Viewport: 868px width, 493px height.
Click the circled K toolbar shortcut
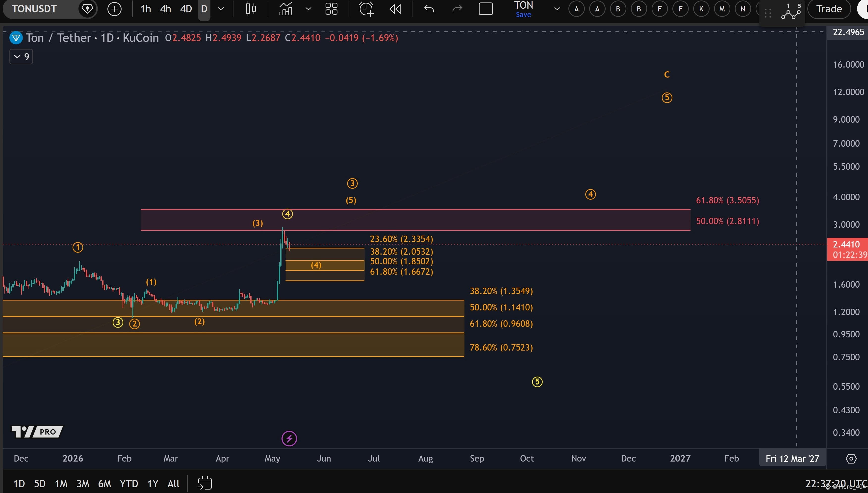(x=701, y=9)
